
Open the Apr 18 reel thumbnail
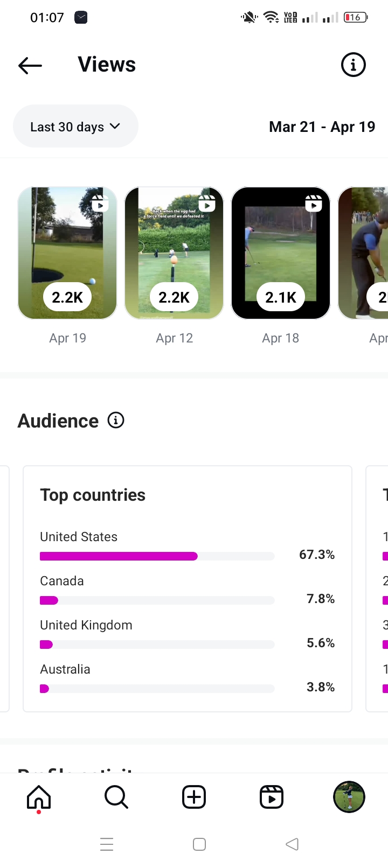pos(281,253)
